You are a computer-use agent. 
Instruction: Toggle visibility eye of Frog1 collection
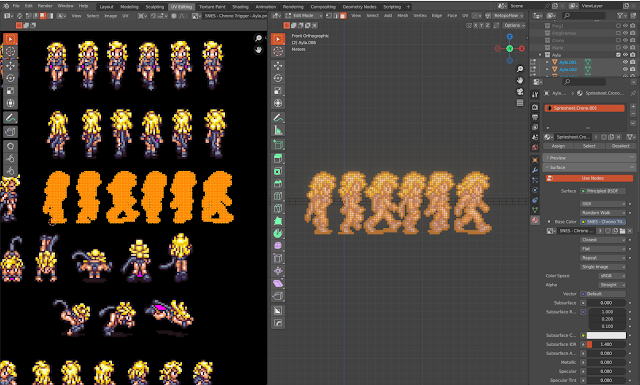coord(625,26)
